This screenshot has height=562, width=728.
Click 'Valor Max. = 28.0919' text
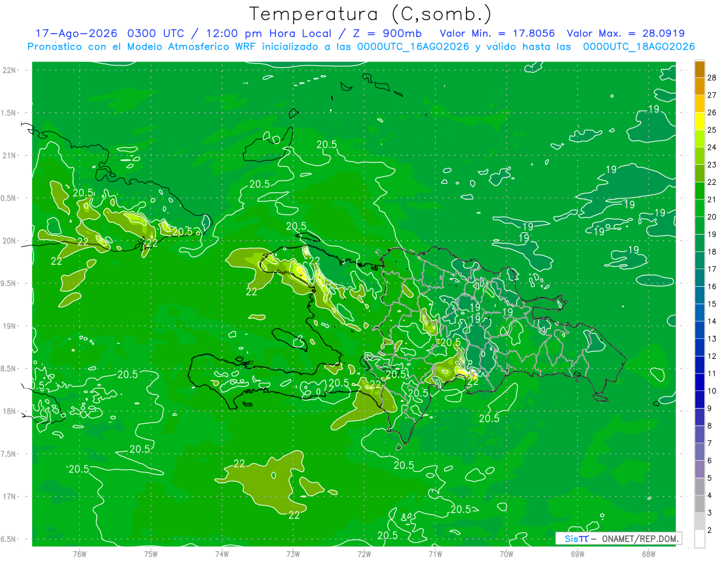tap(626, 33)
